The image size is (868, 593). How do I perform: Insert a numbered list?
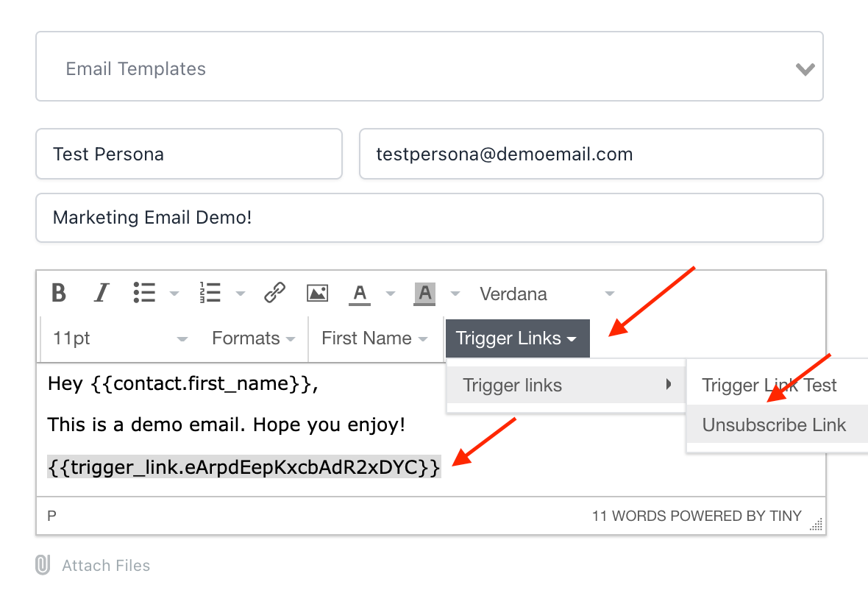tap(210, 294)
